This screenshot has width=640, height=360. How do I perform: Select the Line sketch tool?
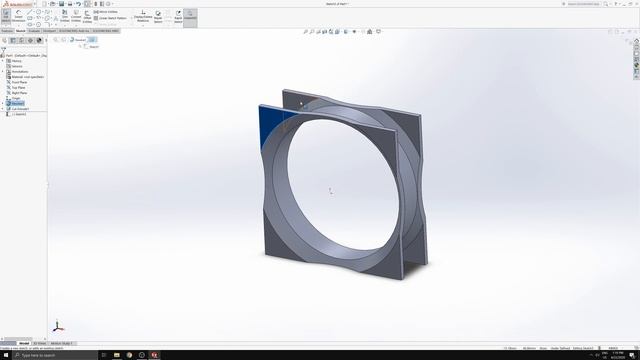point(29,12)
